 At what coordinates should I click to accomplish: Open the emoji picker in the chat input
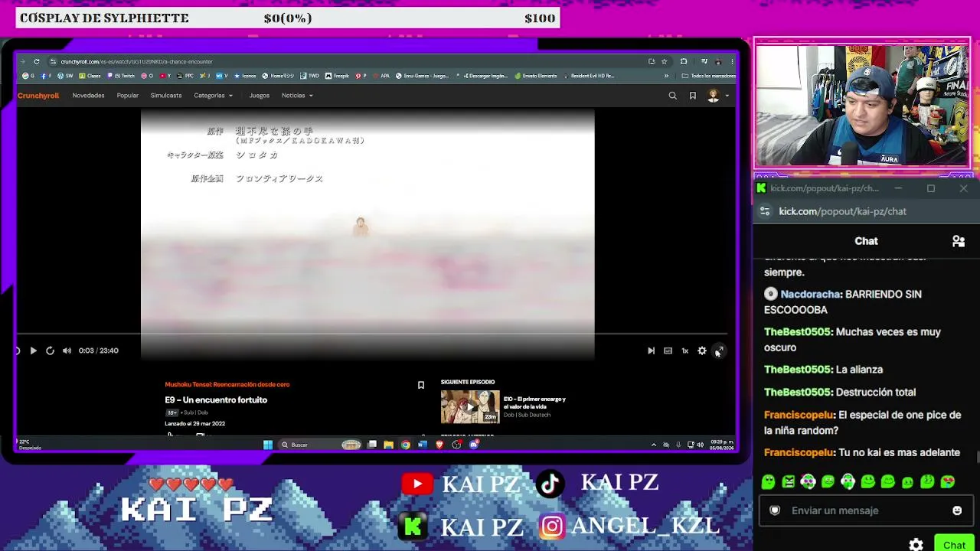pos(957,510)
